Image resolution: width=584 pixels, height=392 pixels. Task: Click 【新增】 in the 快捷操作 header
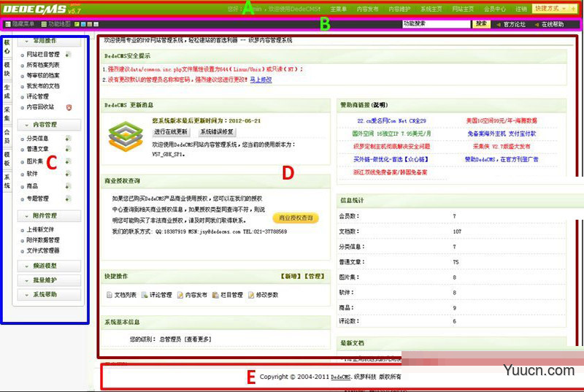291,276
